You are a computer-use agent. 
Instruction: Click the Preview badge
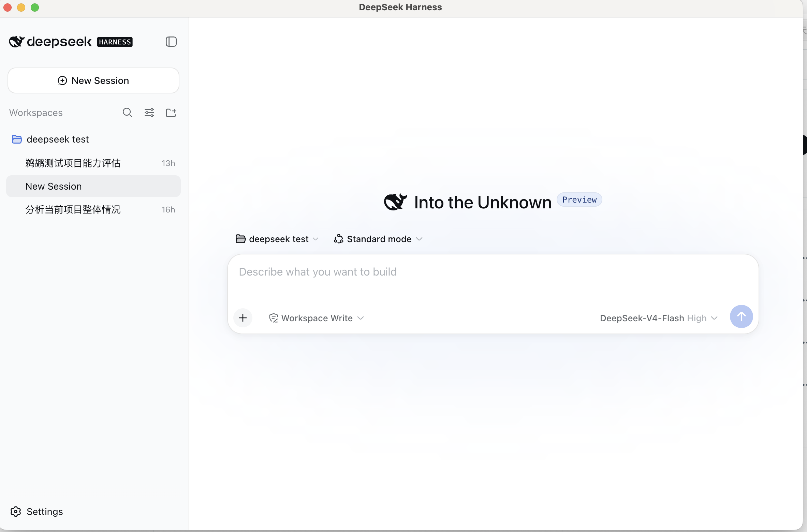click(x=579, y=200)
